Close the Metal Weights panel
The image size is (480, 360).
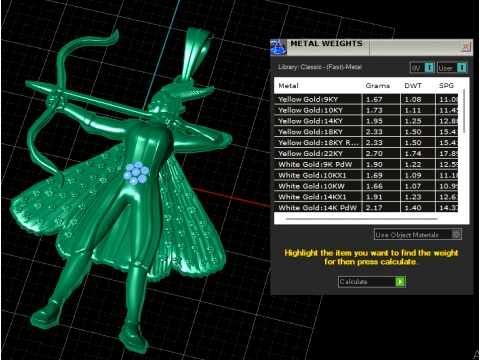[465, 46]
